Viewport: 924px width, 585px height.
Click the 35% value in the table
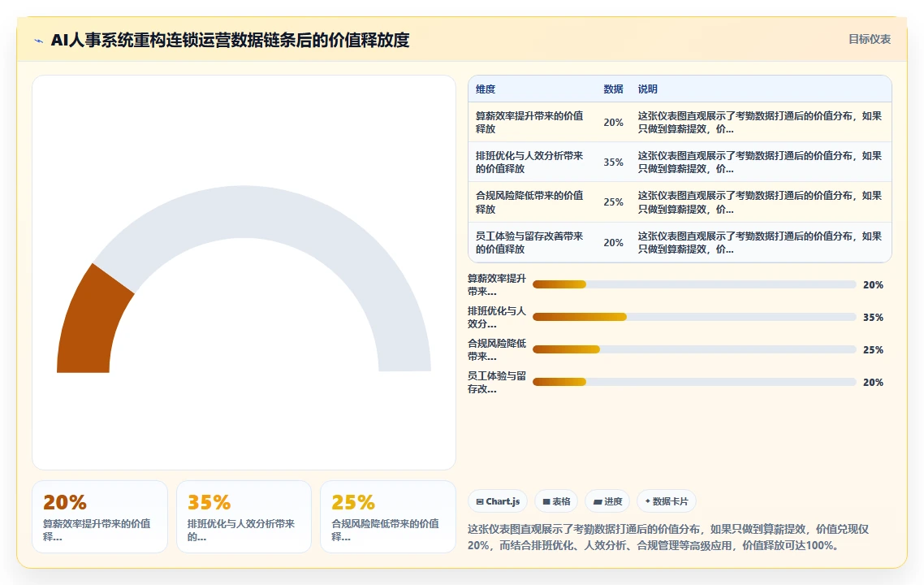(x=613, y=162)
